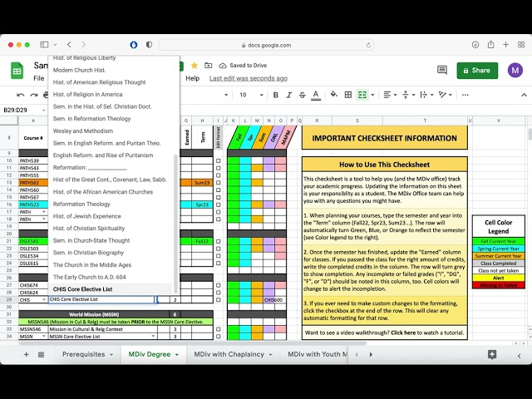The width and height of the screenshot is (532, 399).
Task: Move document to folder icon
Action: pos(209,65)
